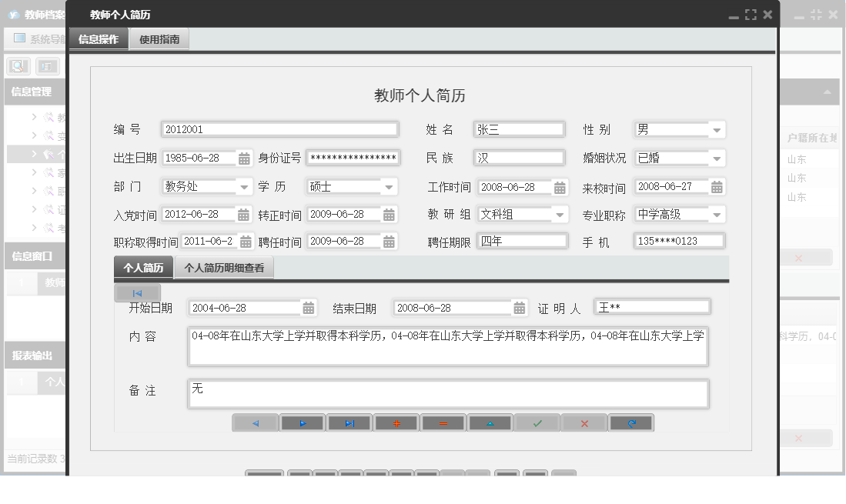Viewport: 846px width, 504px height.
Task: Refresh records with blue refresh button
Action: (631, 423)
